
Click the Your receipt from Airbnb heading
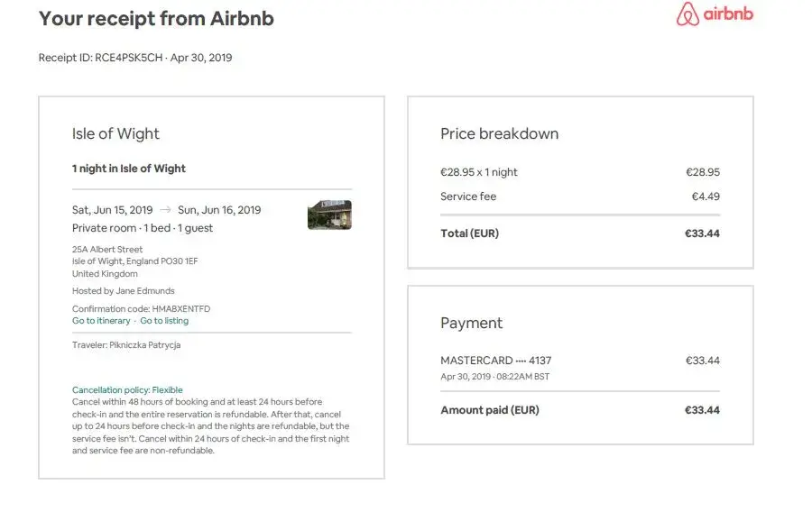point(156,18)
